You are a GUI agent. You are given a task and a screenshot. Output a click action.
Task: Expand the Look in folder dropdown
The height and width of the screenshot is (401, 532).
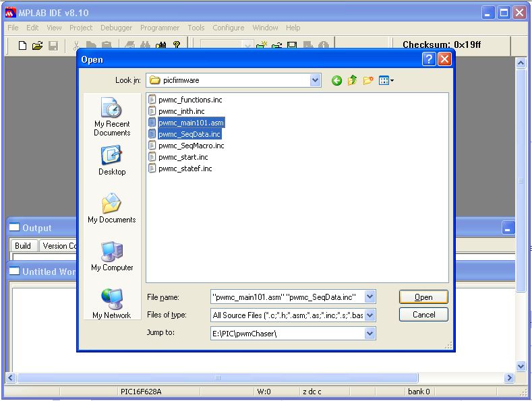316,80
